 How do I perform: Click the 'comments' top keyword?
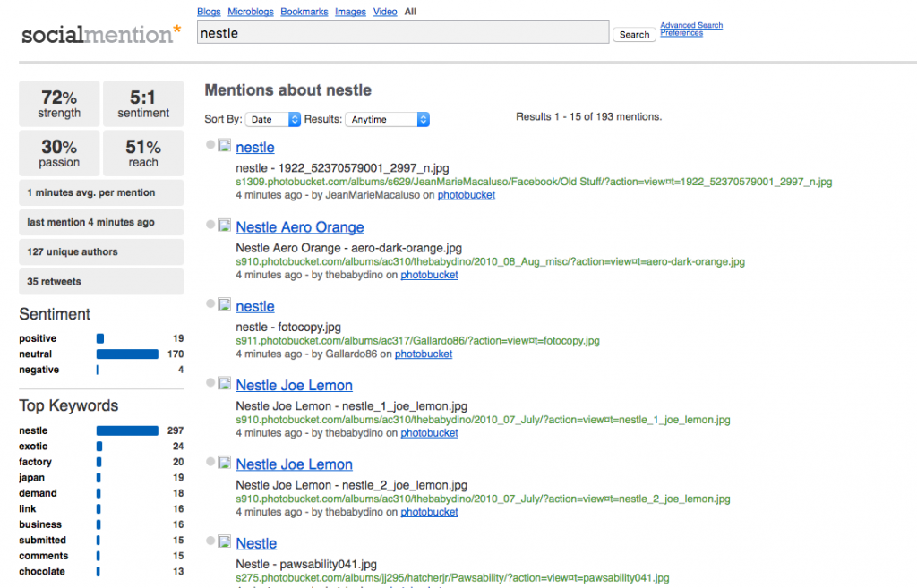[44, 556]
